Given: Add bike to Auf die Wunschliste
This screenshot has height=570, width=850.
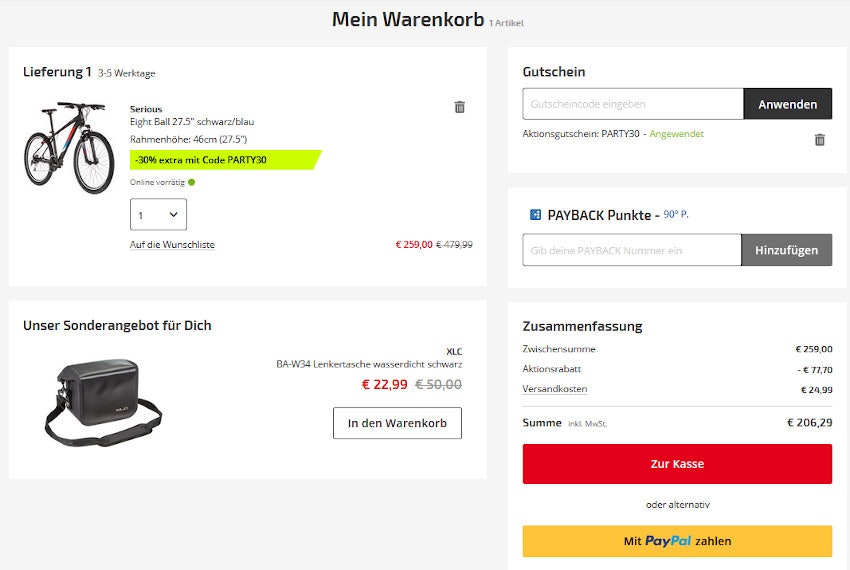Looking at the screenshot, I should pyautogui.click(x=172, y=245).
